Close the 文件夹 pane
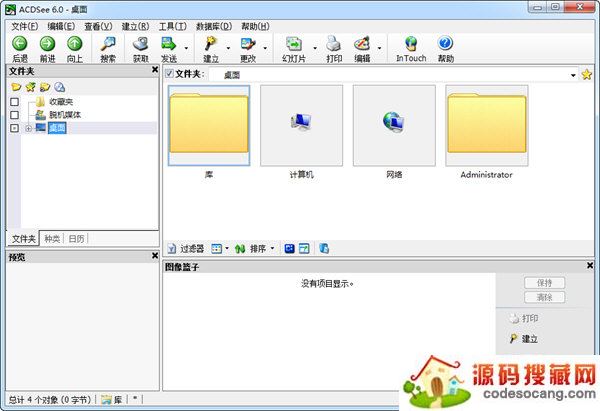The height and width of the screenshot is (411, 600). click(155, 69)
